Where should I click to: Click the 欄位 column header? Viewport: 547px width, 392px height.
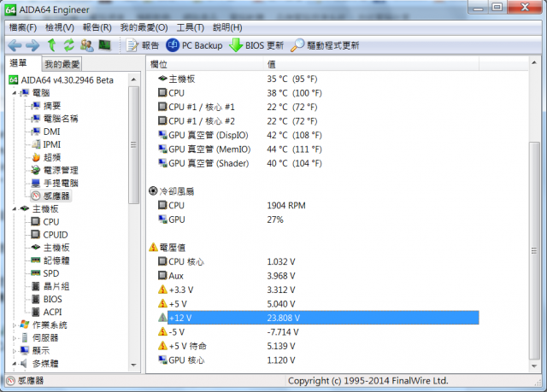205,64
